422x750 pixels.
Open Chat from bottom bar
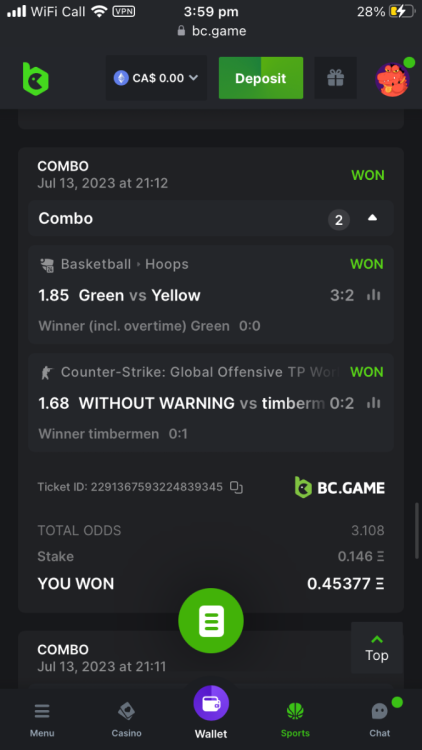click(x=380, y=717)
